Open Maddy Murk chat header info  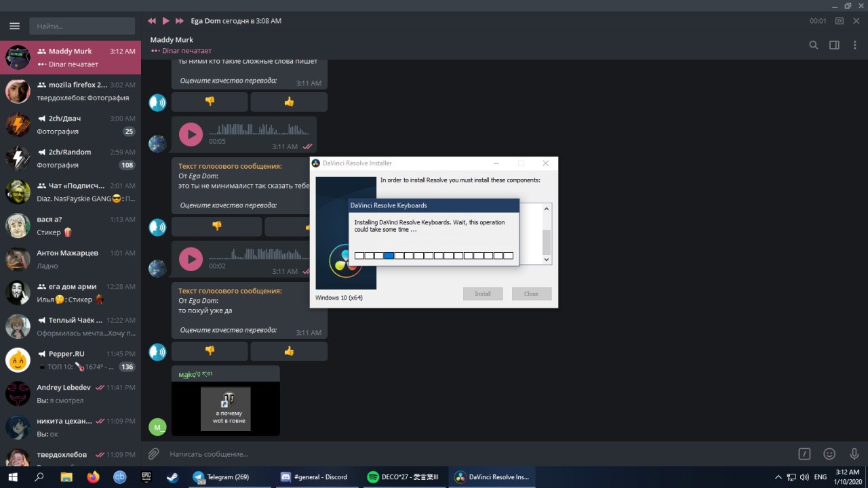(172, 40)
